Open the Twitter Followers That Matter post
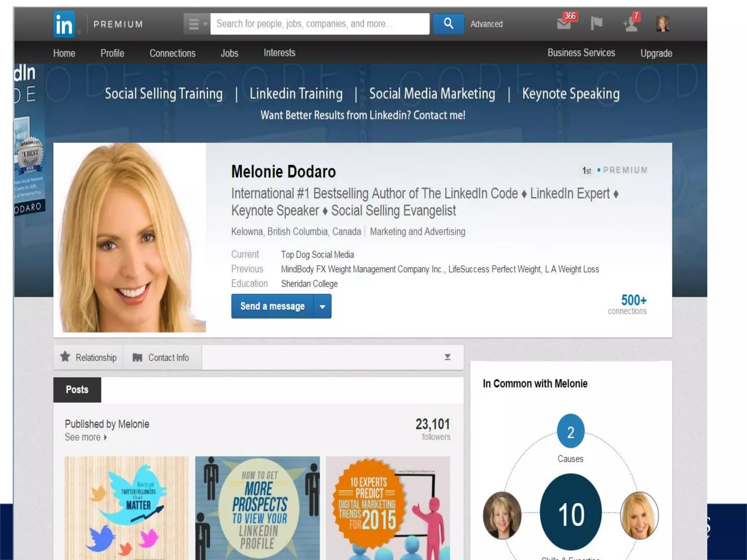747x560 pixels. click(x=127, y=507)
